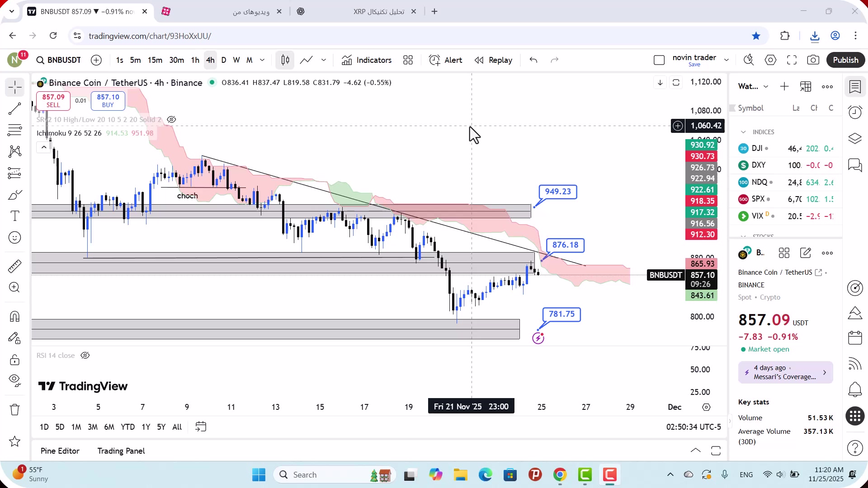This screenshot has width=868, height=488.
Task: Select the brush drawing tool
Action: [14, 195]
